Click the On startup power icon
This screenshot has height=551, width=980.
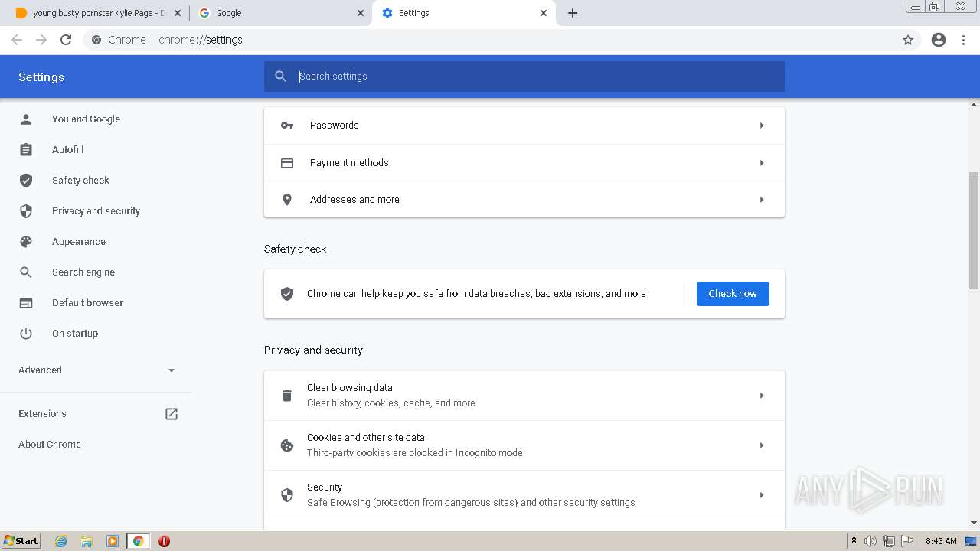(x=26, y=334)
